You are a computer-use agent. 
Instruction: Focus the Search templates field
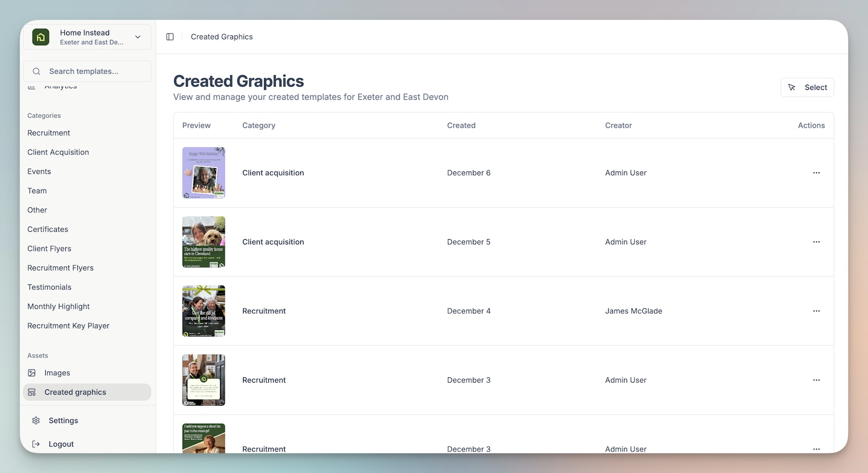pos(95,71)
